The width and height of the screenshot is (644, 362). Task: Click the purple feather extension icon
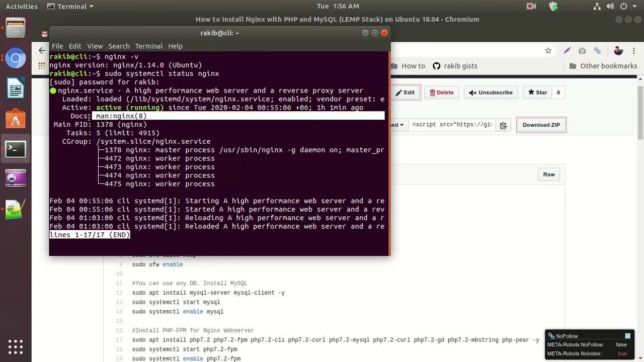568,50
